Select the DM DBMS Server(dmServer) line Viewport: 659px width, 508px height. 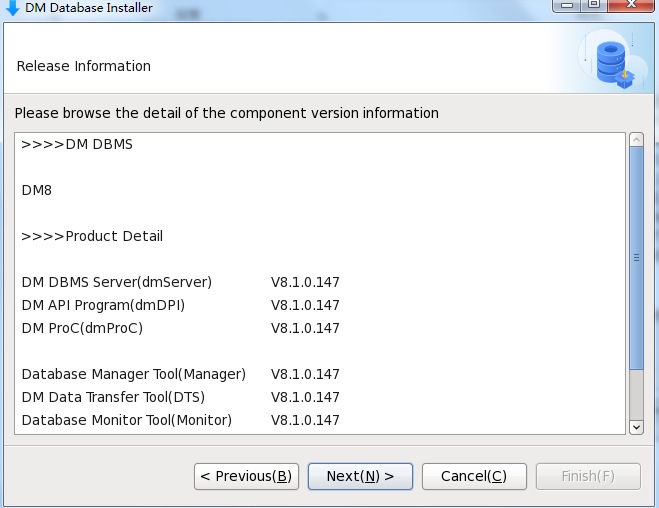click(116, 283)
